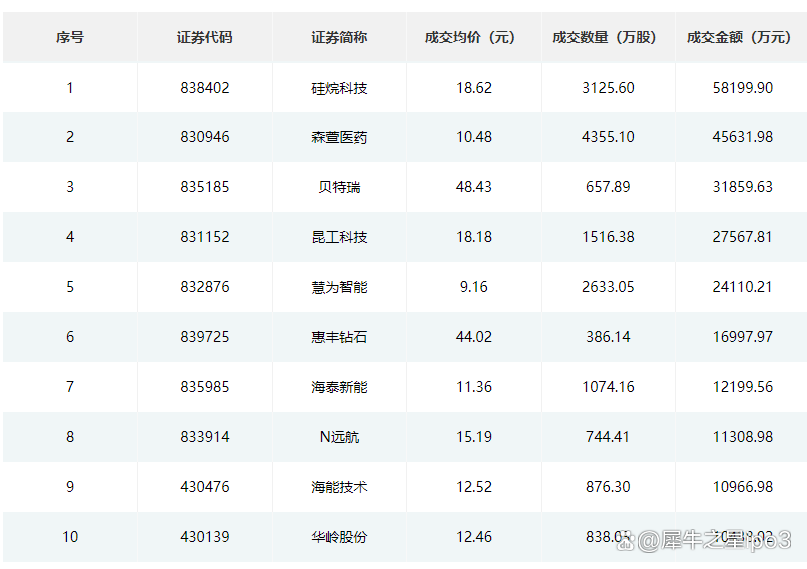807x569 pixels.
Task: Click average price 10.48
Action: (x=474, y=137)
